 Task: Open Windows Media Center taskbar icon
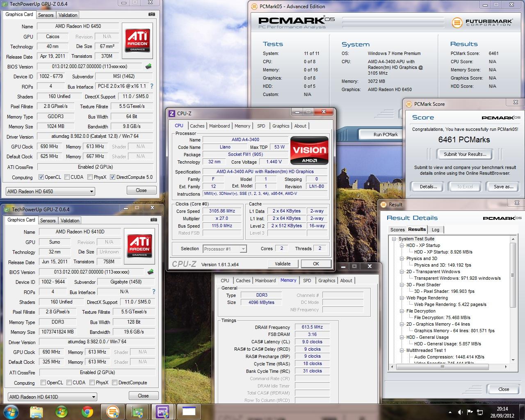pyautogui.click(x=62, y=411)
